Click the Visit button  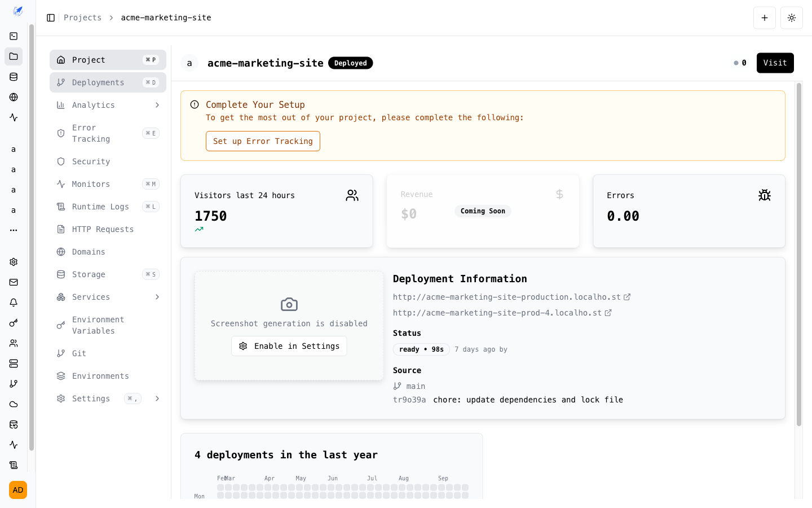click(775, 63)
